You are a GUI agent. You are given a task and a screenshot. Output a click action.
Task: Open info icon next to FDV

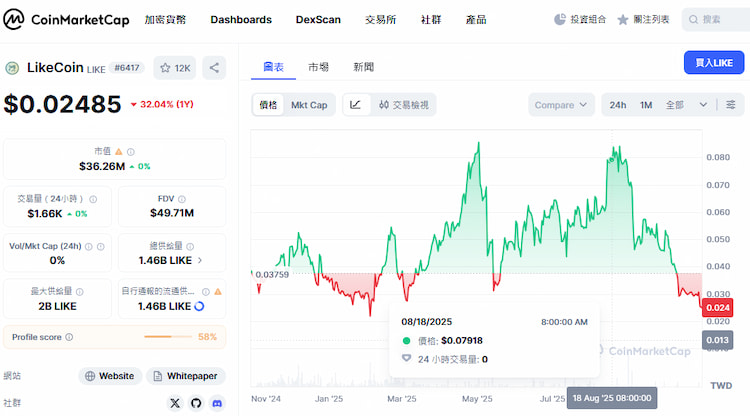pyautogui.click(x=182, y=199)
